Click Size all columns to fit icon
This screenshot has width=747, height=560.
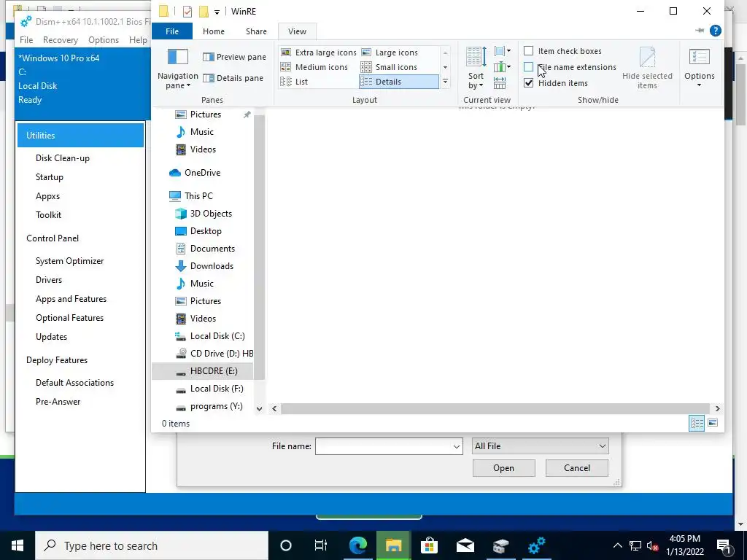click(x=499, y=83)
